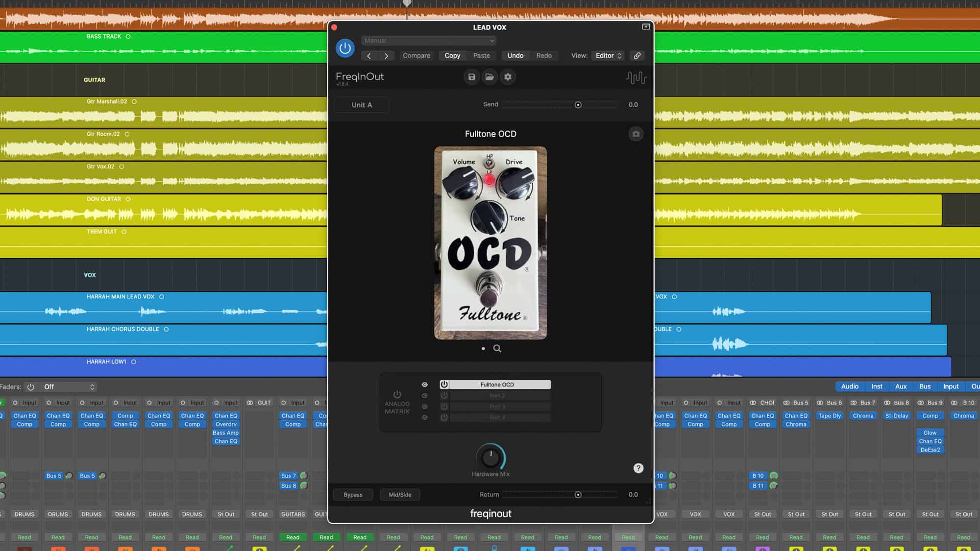Click the waveform logo icon
The height and width of the screenshot is (551, 980).
pyautogui.click(x=636, y=77)
